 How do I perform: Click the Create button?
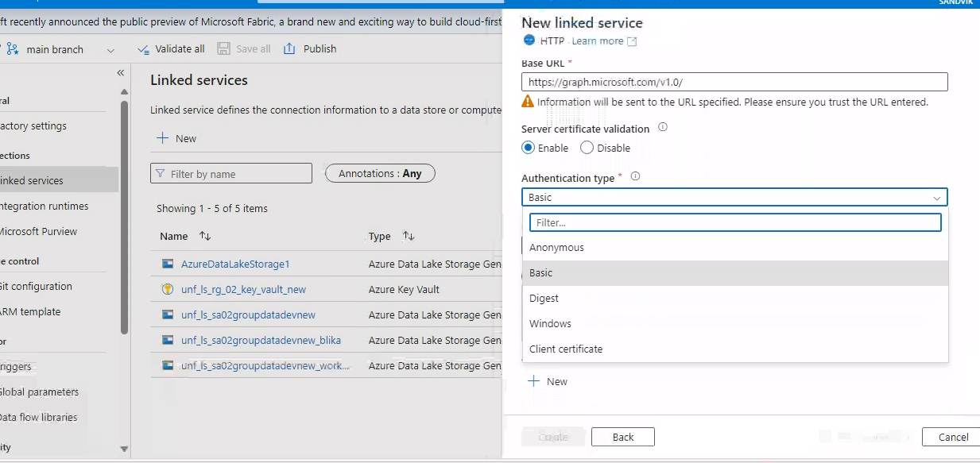[553, 437]
